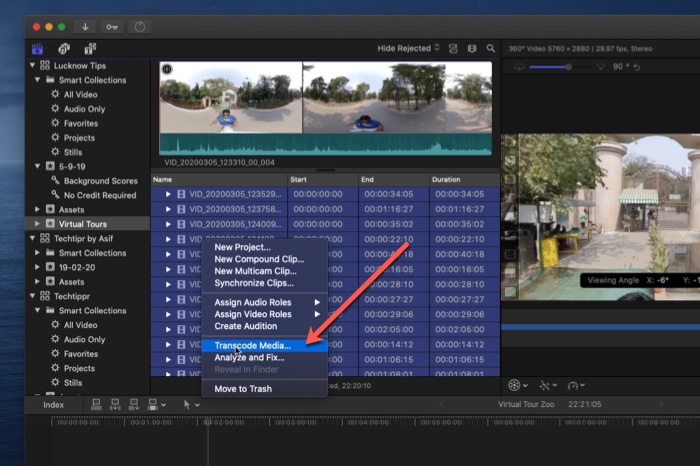Open the select tool arrow pop-up menu

[x=191, y=404]
